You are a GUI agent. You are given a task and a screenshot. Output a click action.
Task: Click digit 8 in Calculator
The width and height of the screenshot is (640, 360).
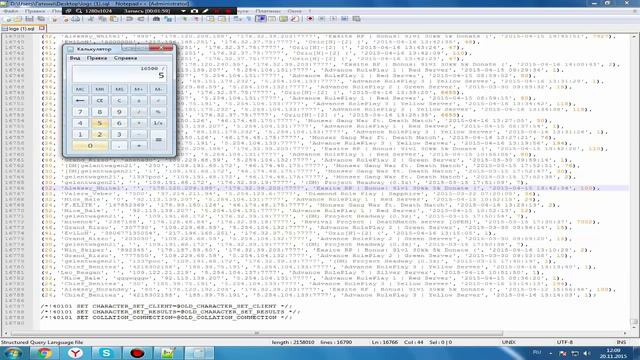coord(100,112)
